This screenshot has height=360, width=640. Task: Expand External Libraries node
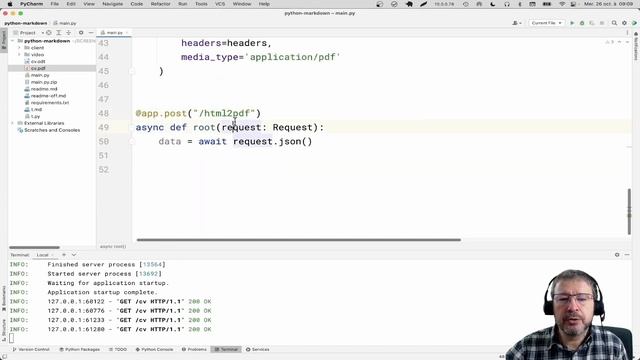point(12,123)
